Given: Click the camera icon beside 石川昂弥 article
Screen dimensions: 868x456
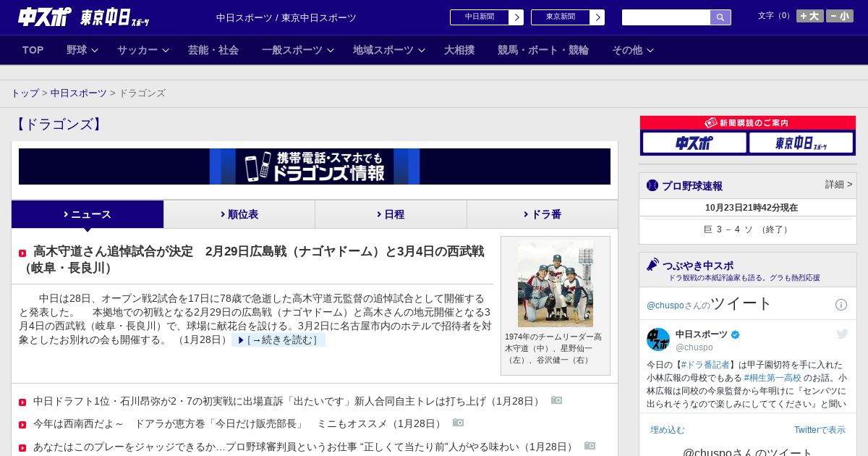Looking at the screenshot, I should [556, 400].
